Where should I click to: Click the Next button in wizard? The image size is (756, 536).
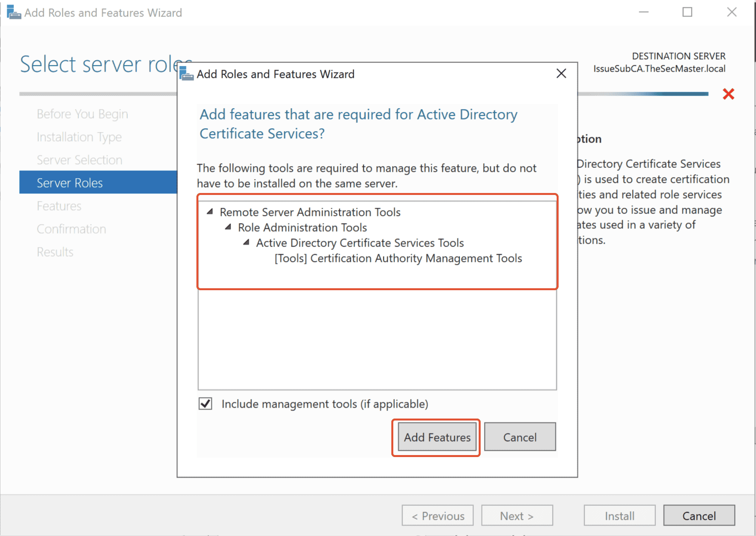(517, 516)
